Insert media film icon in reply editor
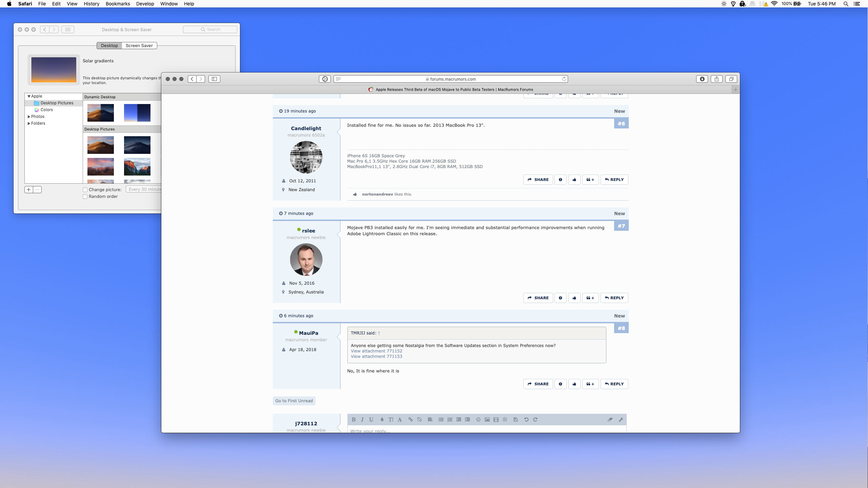The width and height of the screenshot is (868, 488). (496, 420)
